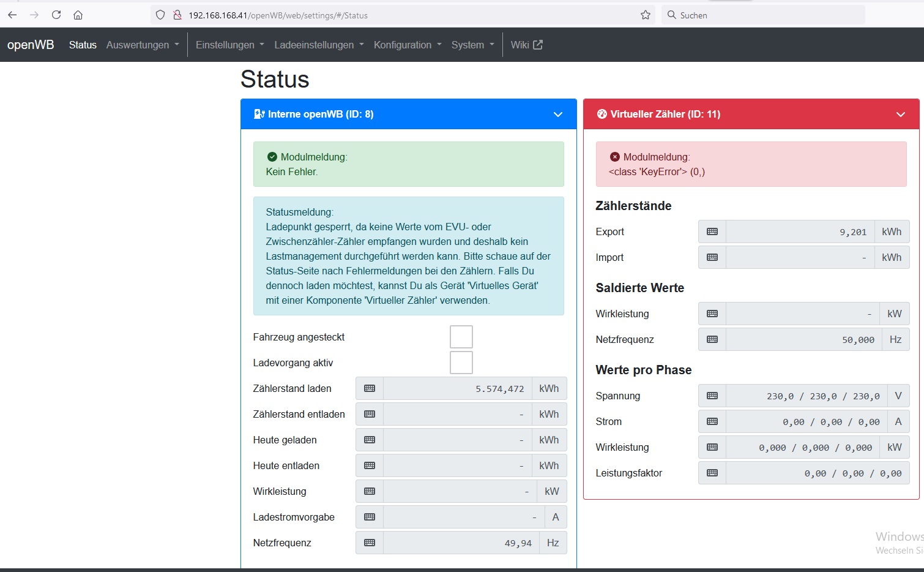Image resolution: width=924 pixels, height=572 pixels.
Task: Click the external link icon next to Wiki
Action: point(538,45)
